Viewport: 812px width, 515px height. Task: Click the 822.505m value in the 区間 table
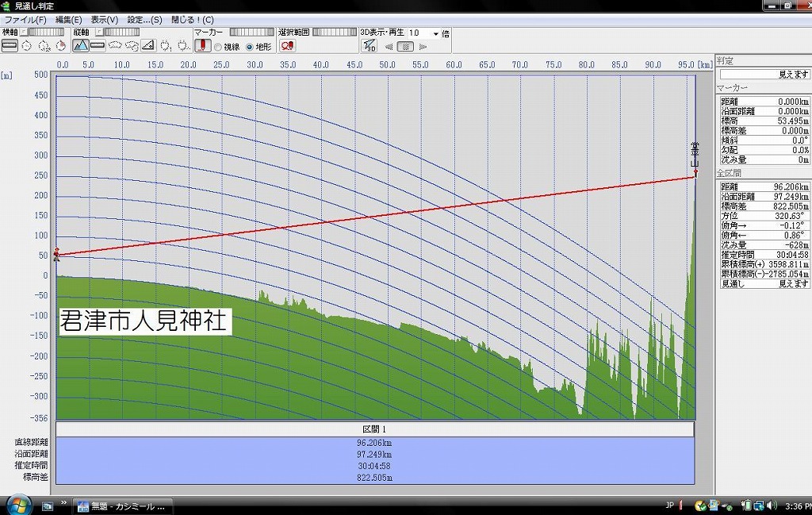pyautogui.click(x=374, y=478)
